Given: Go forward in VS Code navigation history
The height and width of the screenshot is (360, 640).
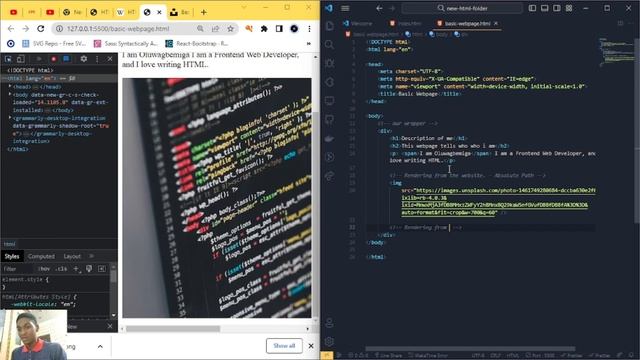Looking at the screenshot, I should (392, 8).
